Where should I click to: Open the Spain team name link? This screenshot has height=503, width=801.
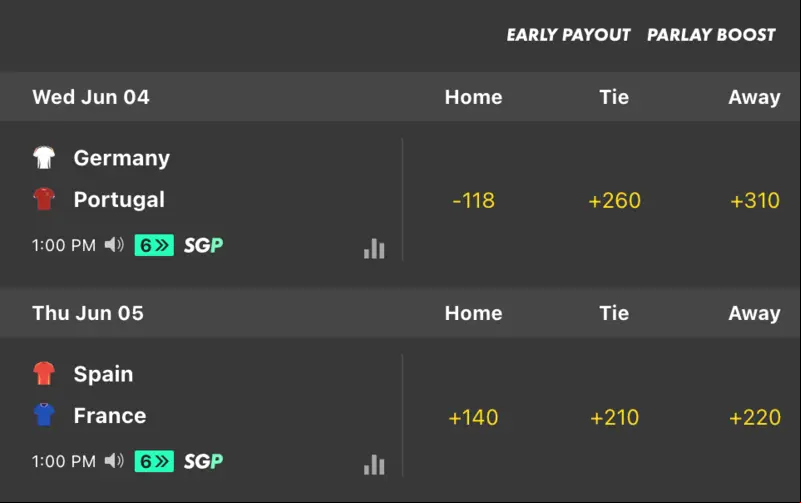(x=103, y=374)
